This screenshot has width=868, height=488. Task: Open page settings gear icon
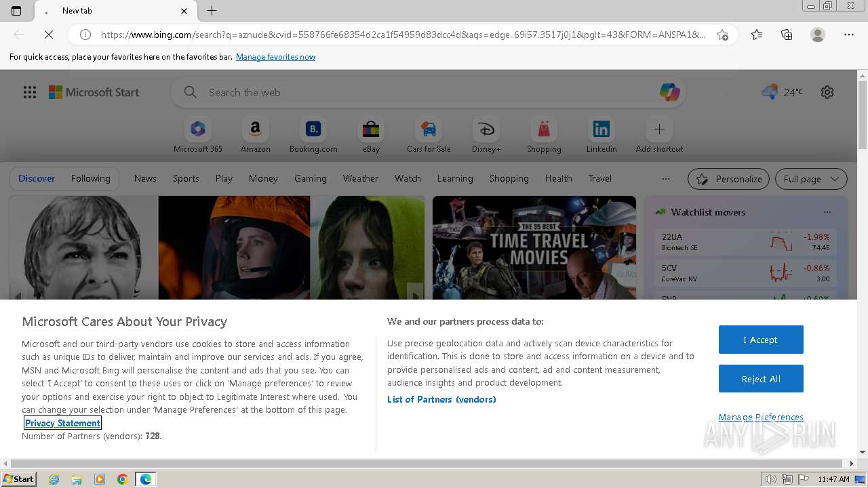827,92
